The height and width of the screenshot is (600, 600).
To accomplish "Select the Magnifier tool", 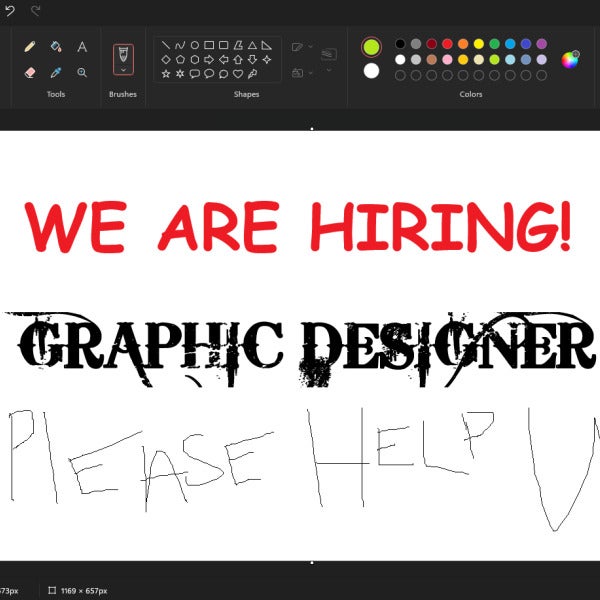I will (82, 72).
